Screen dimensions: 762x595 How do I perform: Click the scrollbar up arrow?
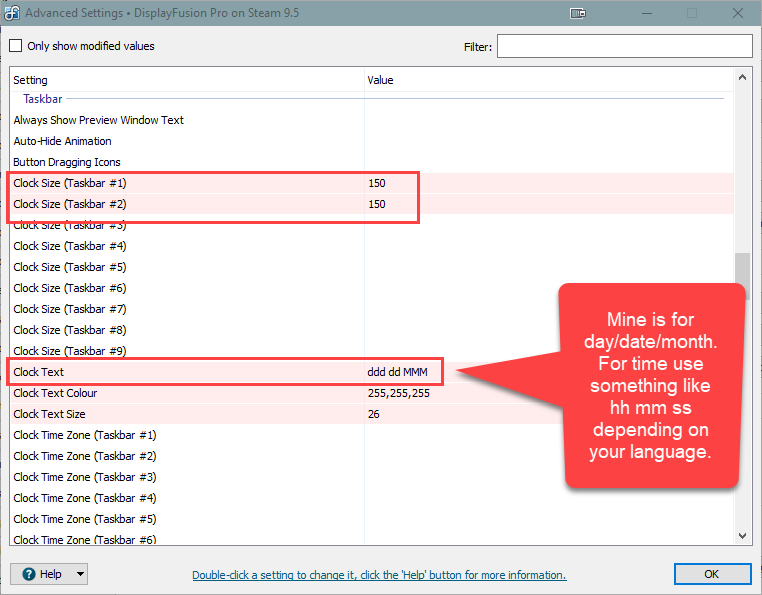coord(742,78)
